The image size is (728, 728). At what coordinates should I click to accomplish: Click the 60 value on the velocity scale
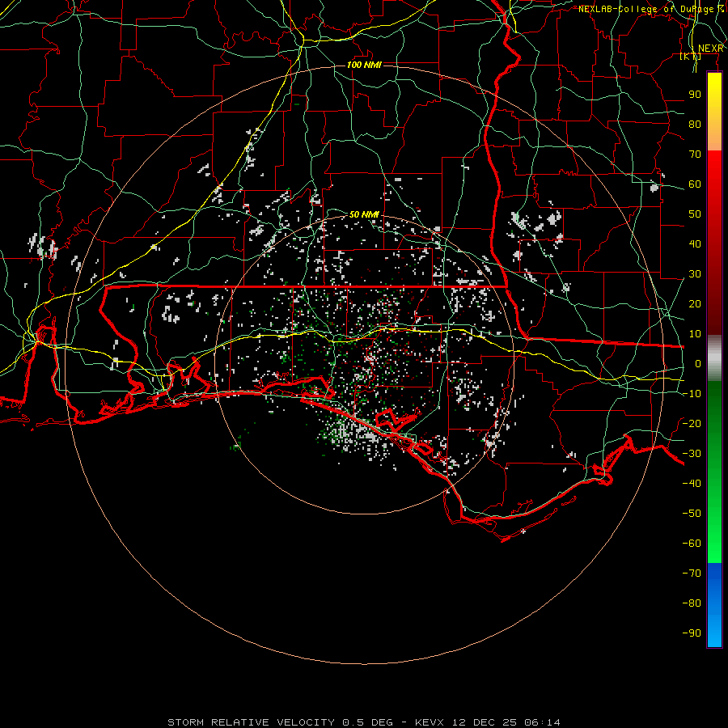pos(695,184)
